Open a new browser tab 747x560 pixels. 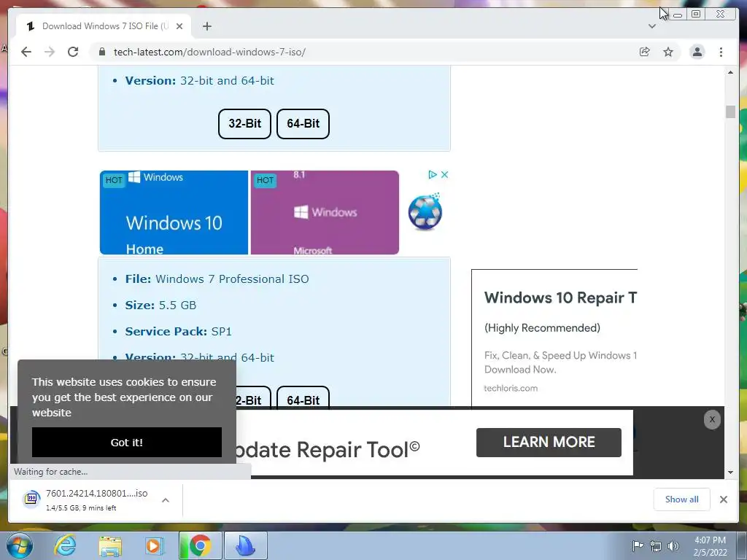click(206, 26)
